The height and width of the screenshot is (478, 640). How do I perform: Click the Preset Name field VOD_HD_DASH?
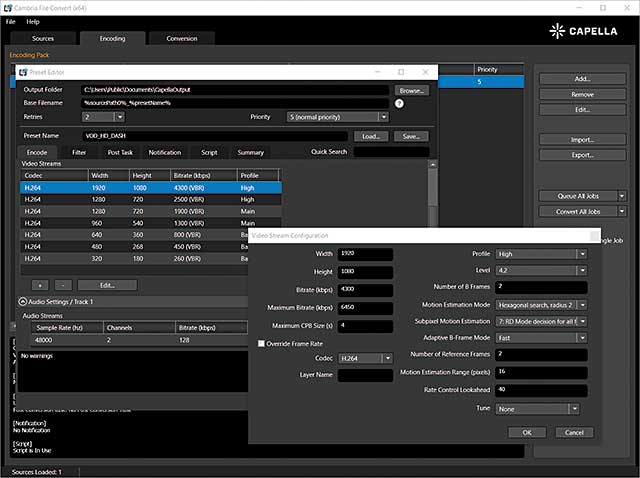point(215,136)
